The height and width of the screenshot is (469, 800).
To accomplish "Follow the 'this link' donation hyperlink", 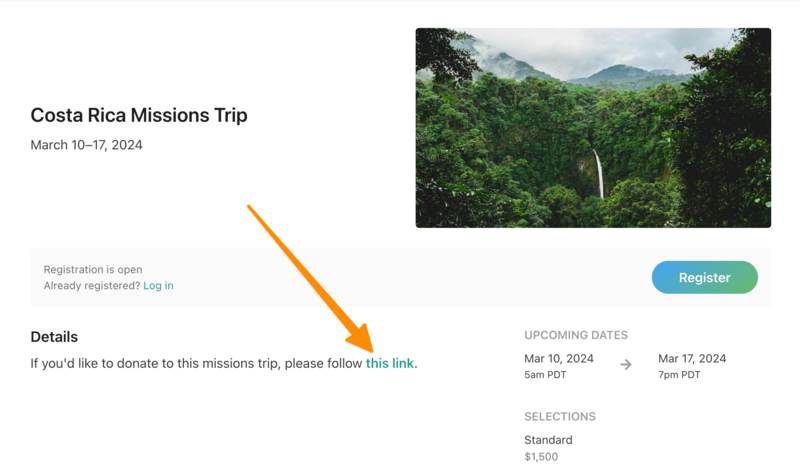I will tap(390, 364).
